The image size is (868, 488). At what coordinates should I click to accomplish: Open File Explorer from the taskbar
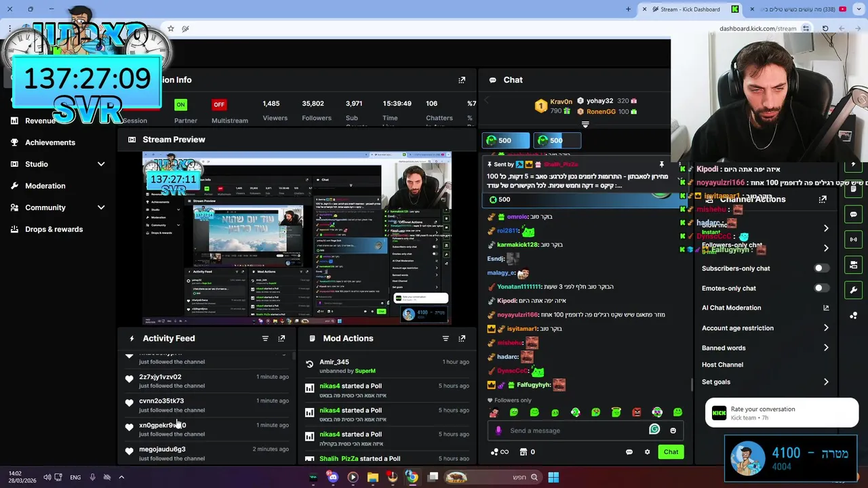tap(372, 477)
